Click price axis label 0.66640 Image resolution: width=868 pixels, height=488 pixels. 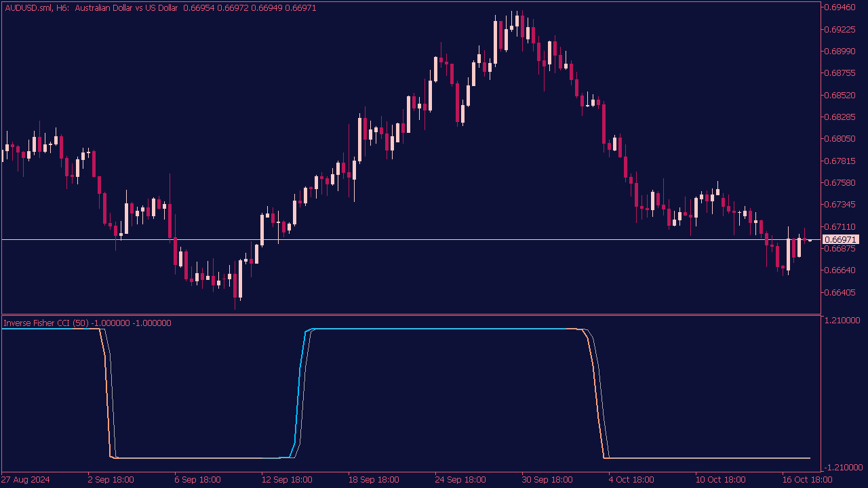pyautogui.click(x=840, y=270)
